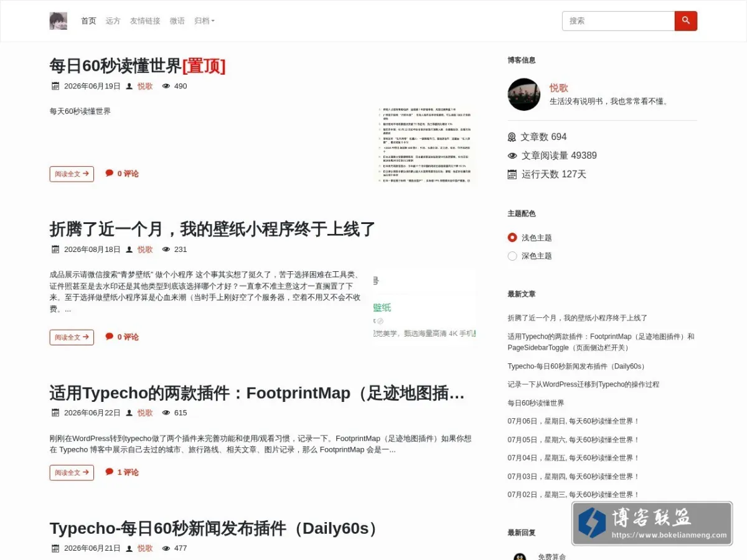This screenshot has width=747, height=560.
Task: Click the red search magnifier button
Action: click(685, 21)
